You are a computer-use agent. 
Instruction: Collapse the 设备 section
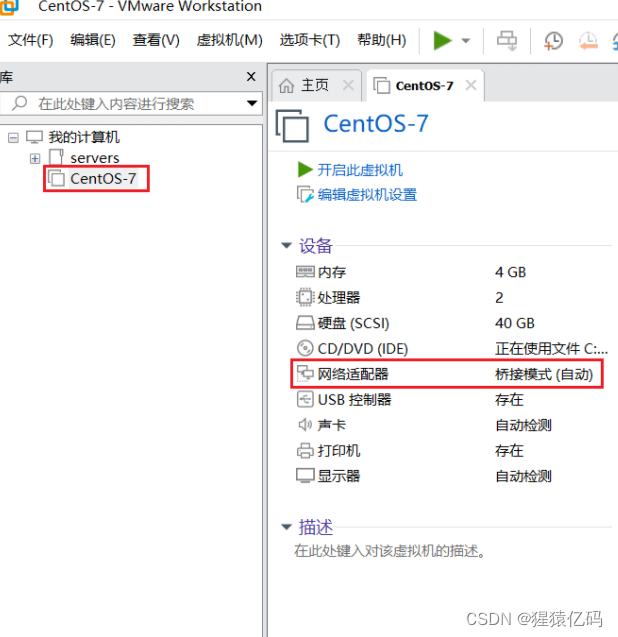tap(286, 245)
